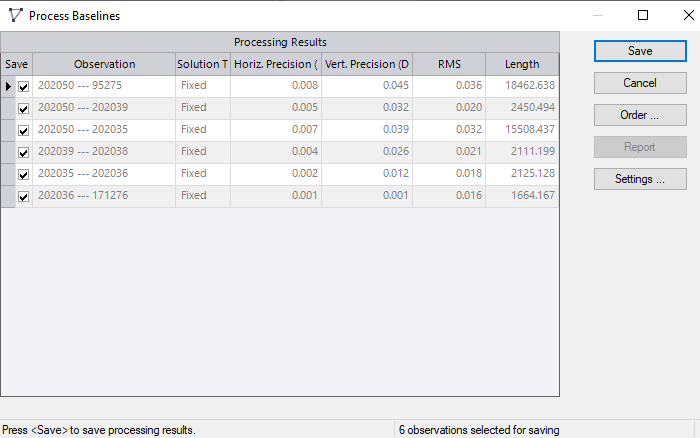Image resolution: width=700 pixels, height=438 pixels.
Task: Sort by the Observation column header
Action: 104,64
